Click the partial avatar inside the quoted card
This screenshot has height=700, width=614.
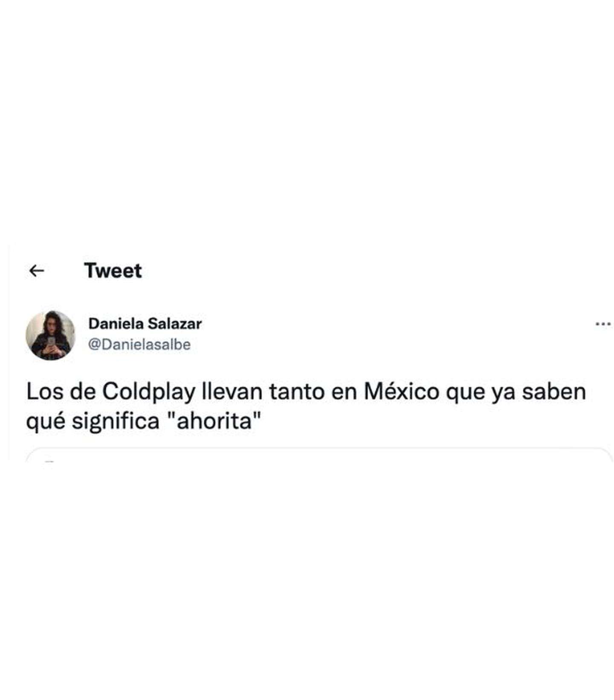coord(49,461)
